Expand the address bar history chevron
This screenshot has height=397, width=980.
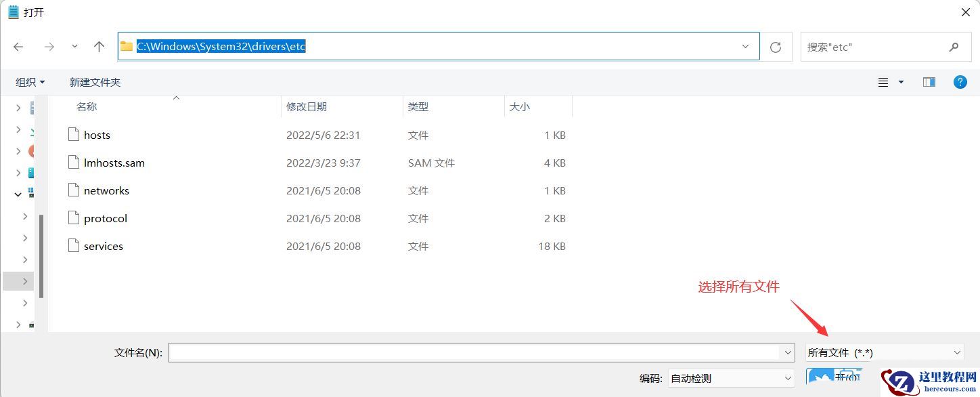745,46
